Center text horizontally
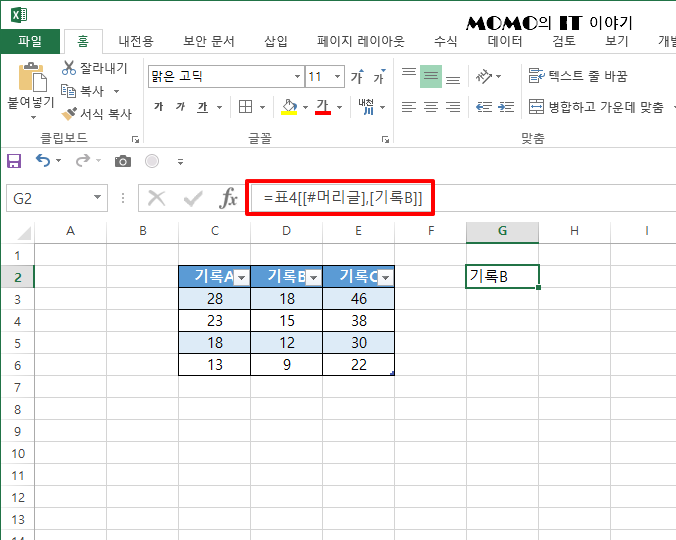Screen dimensions: 676x540 [431, 106]
